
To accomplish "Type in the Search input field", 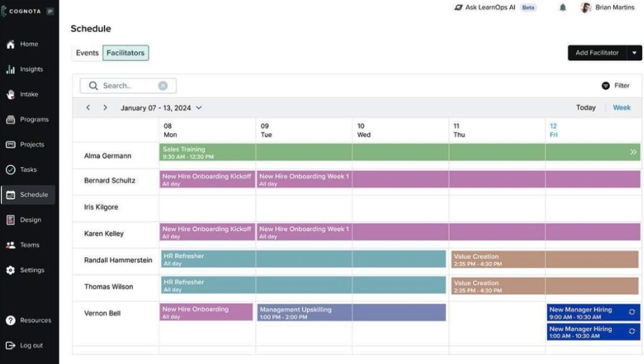I will pos(126,85).
